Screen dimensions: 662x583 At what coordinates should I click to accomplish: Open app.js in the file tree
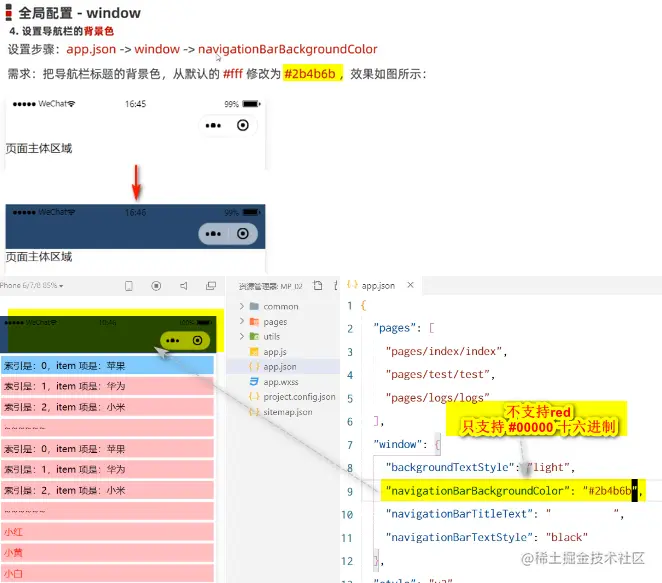click(x=275, y=352)
